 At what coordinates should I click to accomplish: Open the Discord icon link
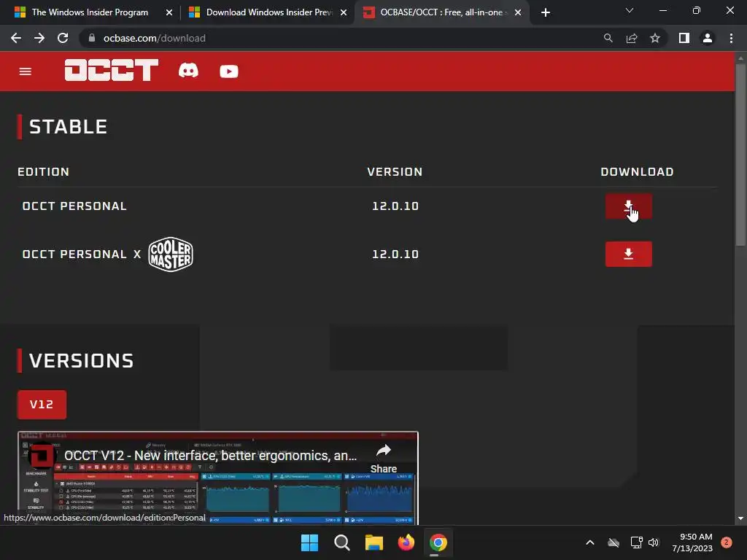[189, 71]
